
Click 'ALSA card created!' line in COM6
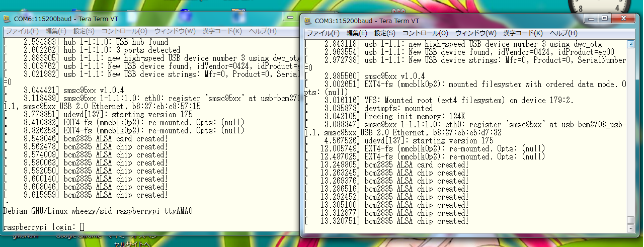click(86, 139)
